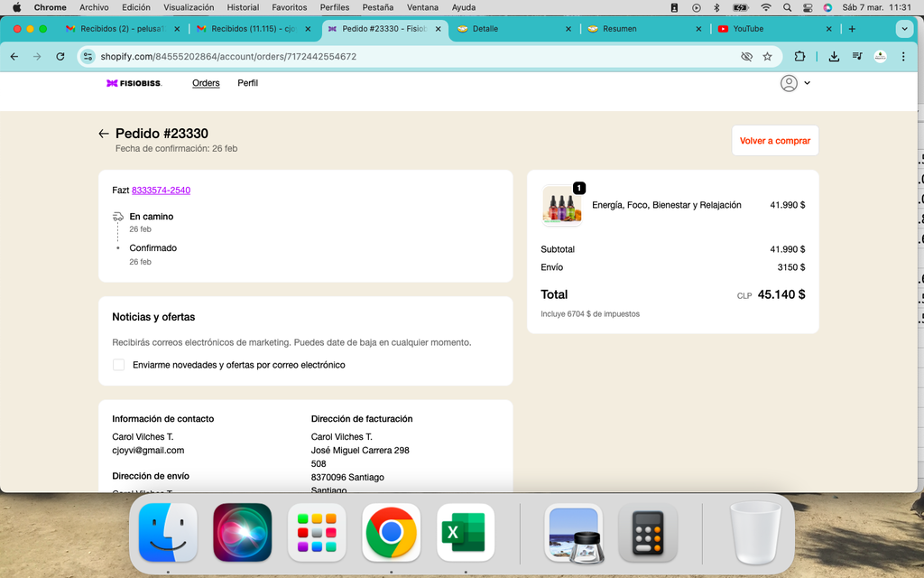Expand the tab search dropdown arrow
This screenshot has height=578, width=924.
[x=904, y=29]
